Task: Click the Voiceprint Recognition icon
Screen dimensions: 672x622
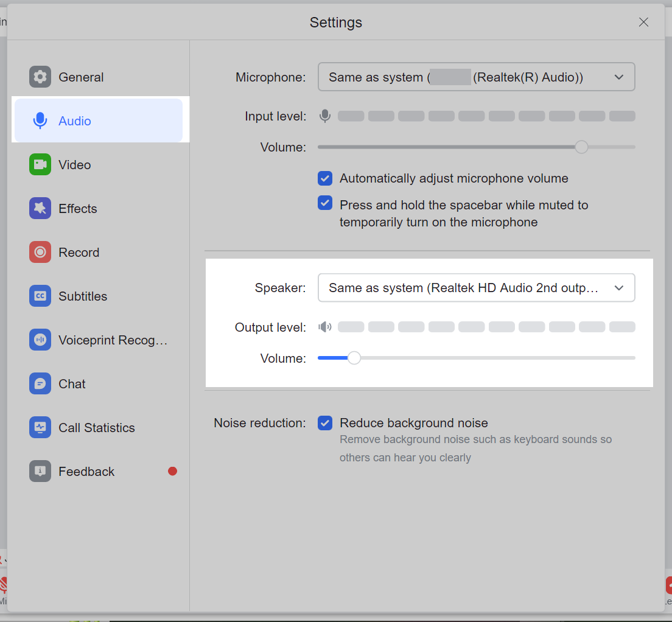Action: (40, 340)
